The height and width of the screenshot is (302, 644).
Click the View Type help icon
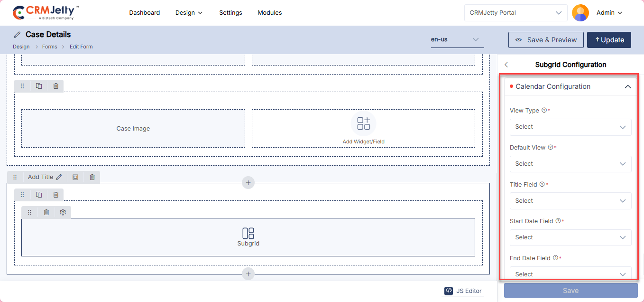click(x=544, y=110)
